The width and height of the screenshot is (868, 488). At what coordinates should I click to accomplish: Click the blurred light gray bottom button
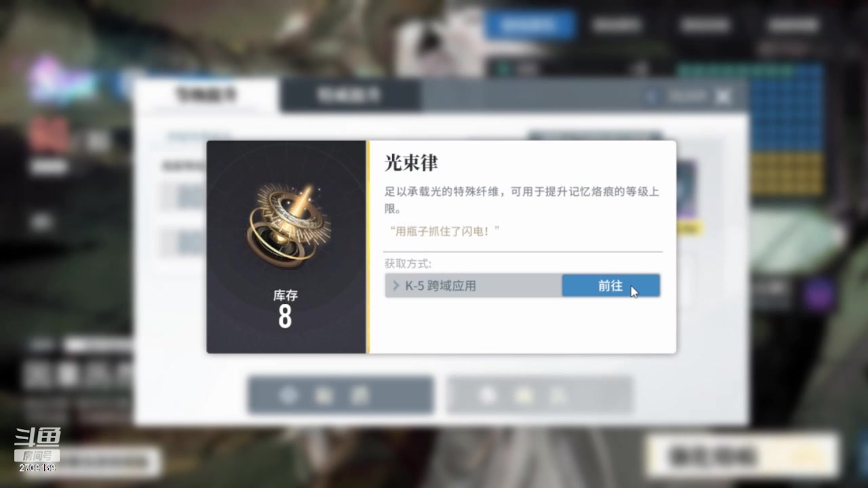click(x=540, y=395)
